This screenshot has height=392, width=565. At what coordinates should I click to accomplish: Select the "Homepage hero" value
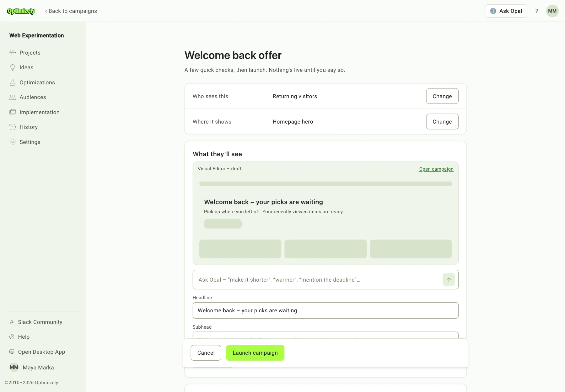293,122
